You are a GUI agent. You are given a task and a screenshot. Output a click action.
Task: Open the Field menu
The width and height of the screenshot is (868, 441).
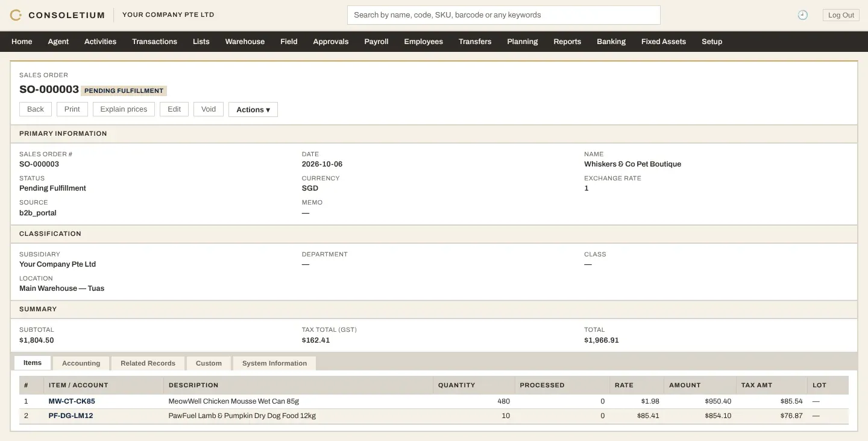[x=289, y=42]
